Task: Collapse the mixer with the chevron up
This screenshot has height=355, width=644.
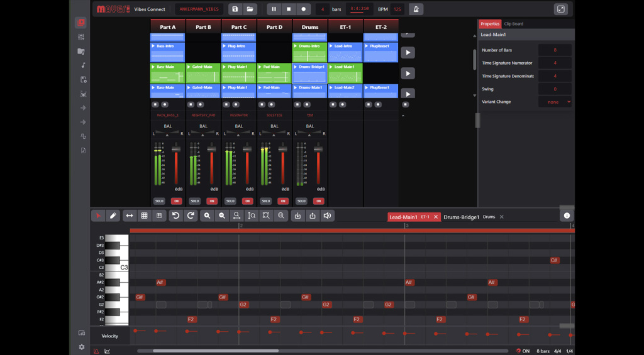Action: [403, 116]
